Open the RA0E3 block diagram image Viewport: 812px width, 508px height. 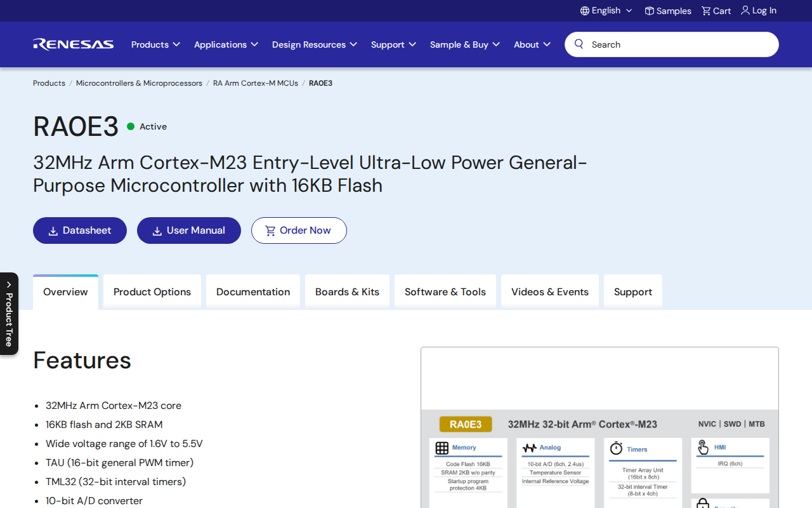pos(599,427)
